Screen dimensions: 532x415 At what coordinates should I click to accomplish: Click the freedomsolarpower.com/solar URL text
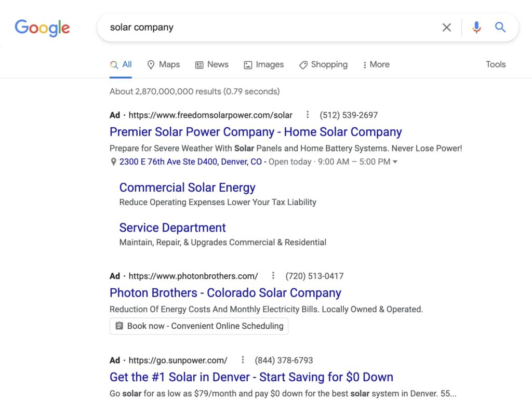point(210,115)
